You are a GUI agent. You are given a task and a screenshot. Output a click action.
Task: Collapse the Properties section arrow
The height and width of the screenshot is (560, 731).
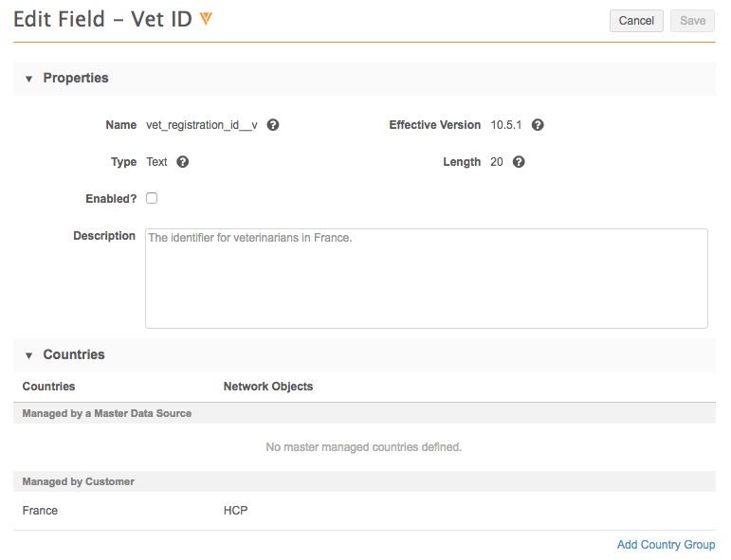(x=28, y=79)
